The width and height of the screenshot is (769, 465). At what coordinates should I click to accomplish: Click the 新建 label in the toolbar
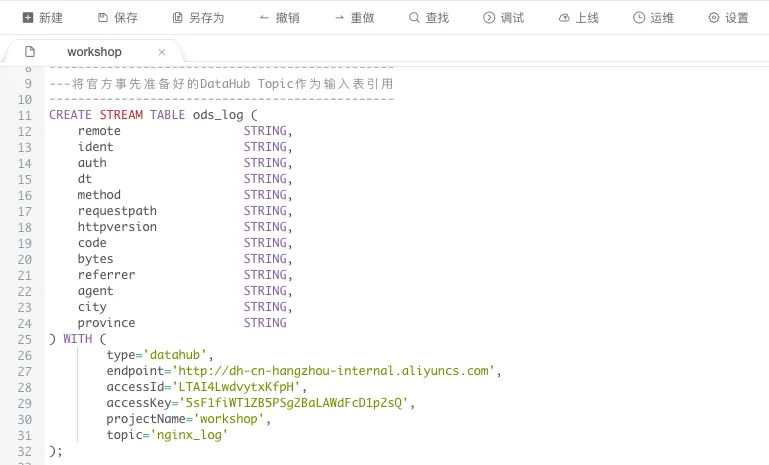pyautogui.click(x=51, y=18)
